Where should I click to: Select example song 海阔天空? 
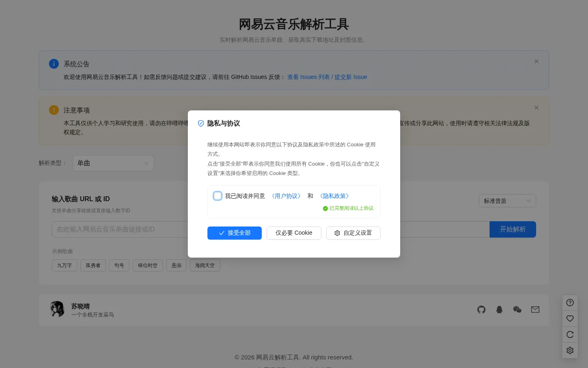tap(205, 265)
